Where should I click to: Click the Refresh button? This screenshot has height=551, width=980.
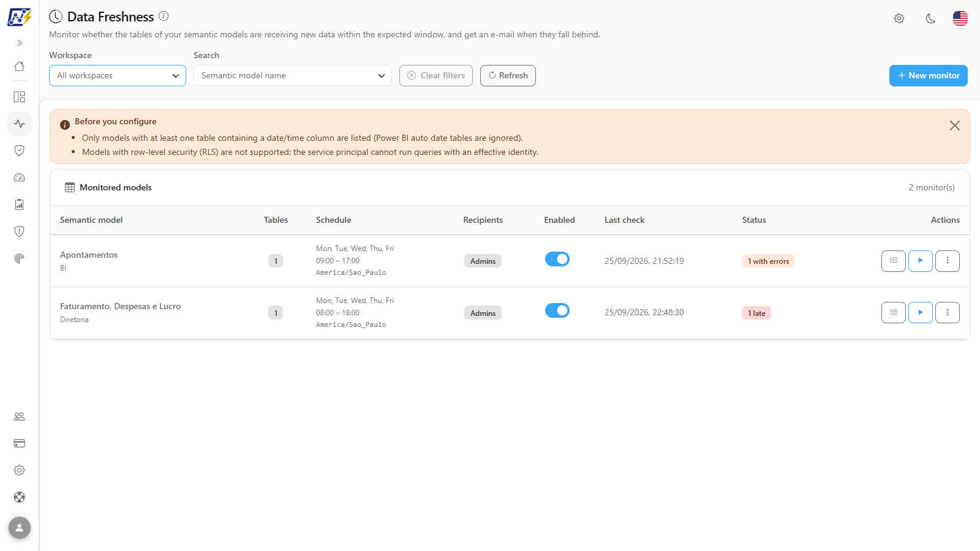pyautogui.click(x=508, y=75)
